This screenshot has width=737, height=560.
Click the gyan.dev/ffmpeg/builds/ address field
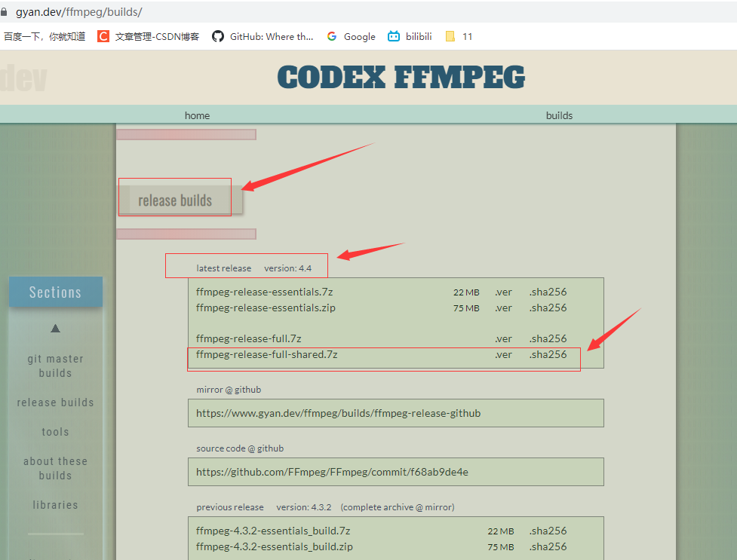point(79,12)
